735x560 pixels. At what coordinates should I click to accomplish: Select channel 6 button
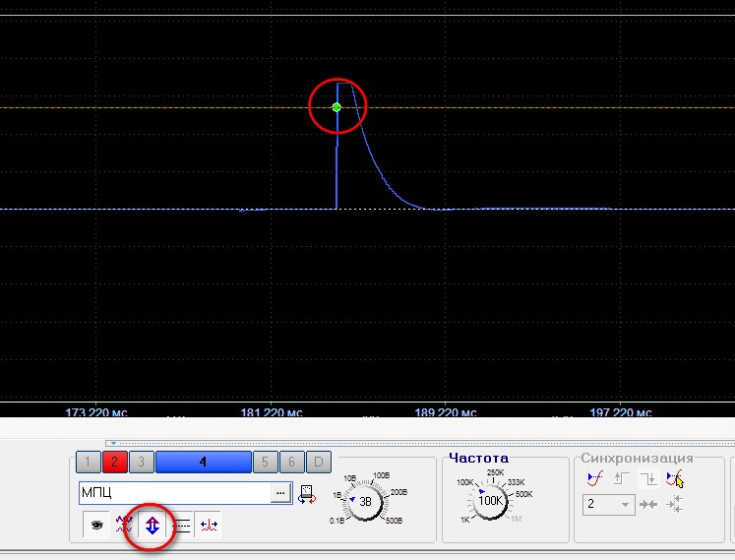[x=291, y=462]
